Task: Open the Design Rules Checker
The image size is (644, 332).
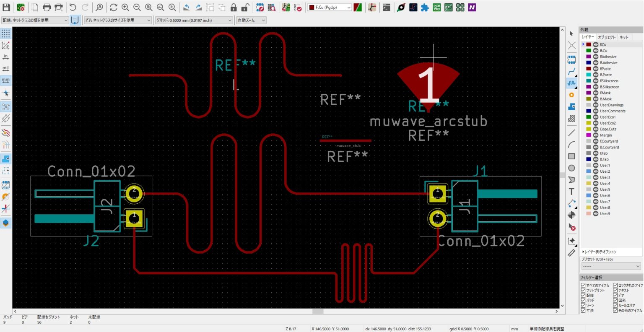Action: click(298, 8)
